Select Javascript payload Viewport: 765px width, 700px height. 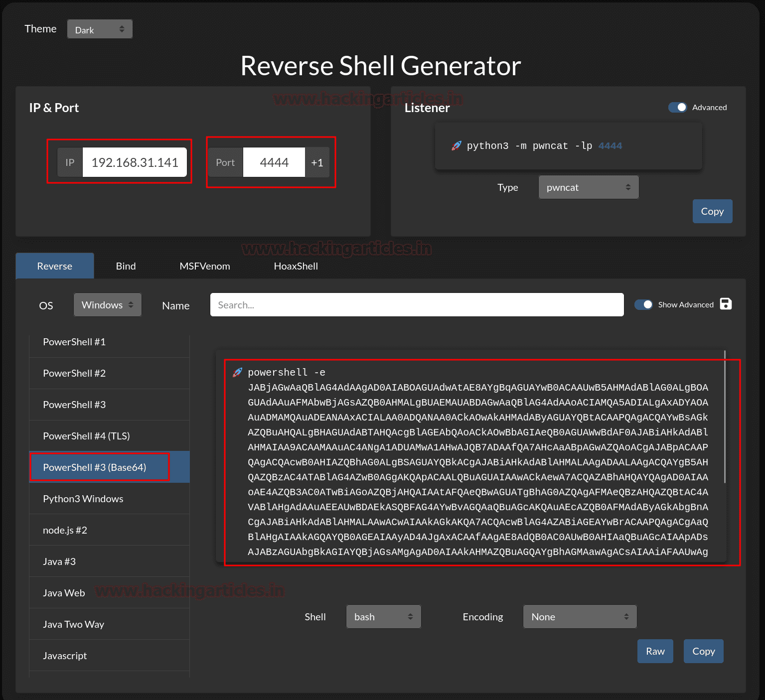pos(110,656)
